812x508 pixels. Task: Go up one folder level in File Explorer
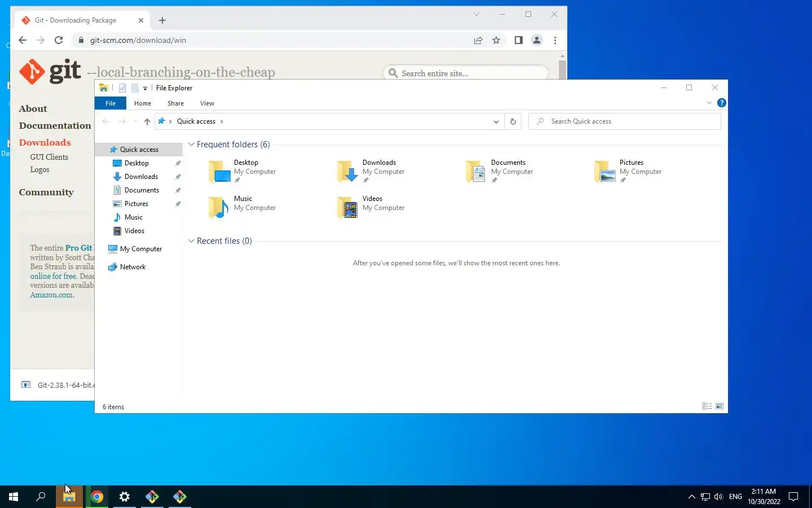(x=147, y=121)
